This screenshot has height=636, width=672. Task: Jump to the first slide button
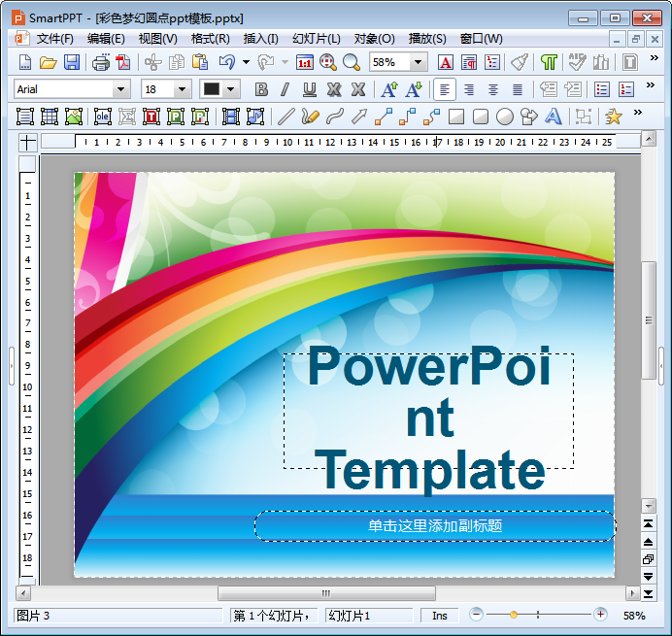pos(649,524)
